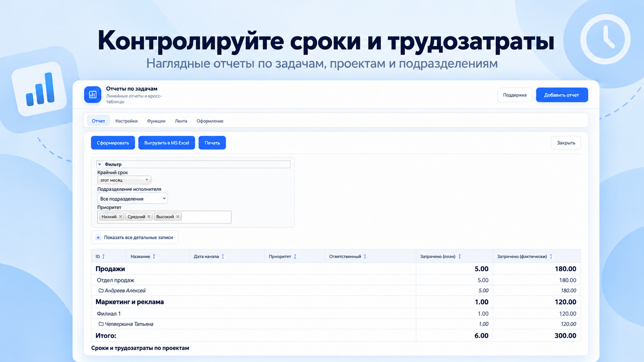644x362 pixels.
Task: Switch to the Отчет tab
Action: [98, 121]
